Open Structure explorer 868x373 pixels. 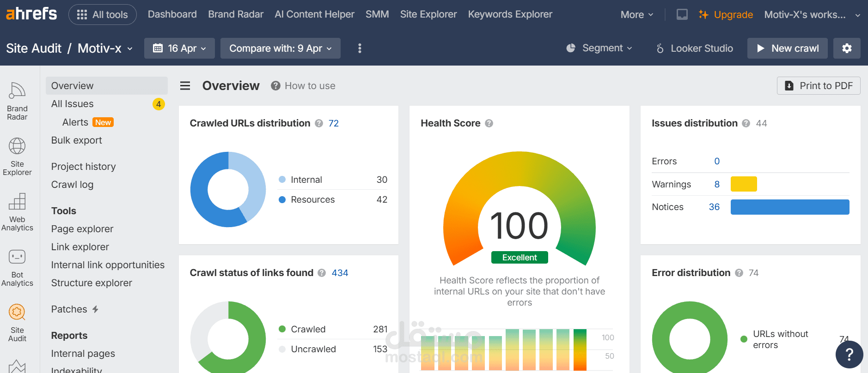point(92,283)
